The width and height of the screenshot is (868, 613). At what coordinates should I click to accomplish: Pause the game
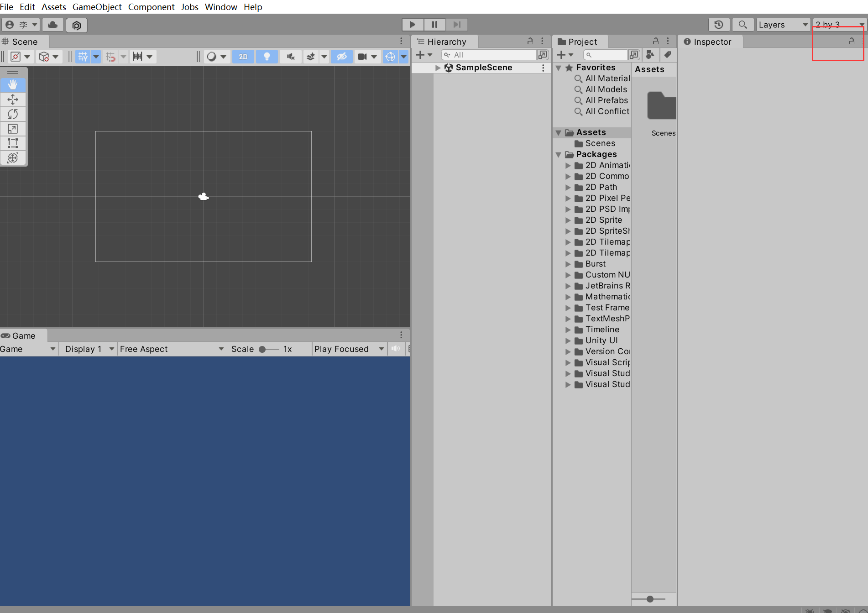pyautogui.click(x=434, y=25)
